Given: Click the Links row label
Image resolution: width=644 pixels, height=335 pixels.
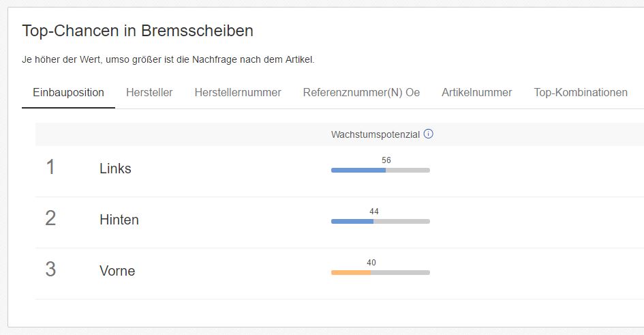Looking at the screenshot, I should pos(115,169).
